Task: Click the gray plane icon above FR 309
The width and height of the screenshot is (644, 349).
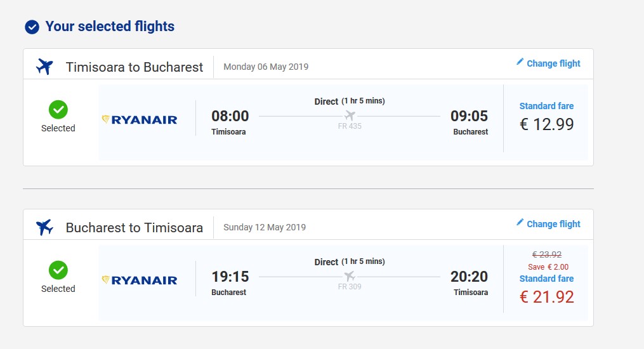Action: 350,276
